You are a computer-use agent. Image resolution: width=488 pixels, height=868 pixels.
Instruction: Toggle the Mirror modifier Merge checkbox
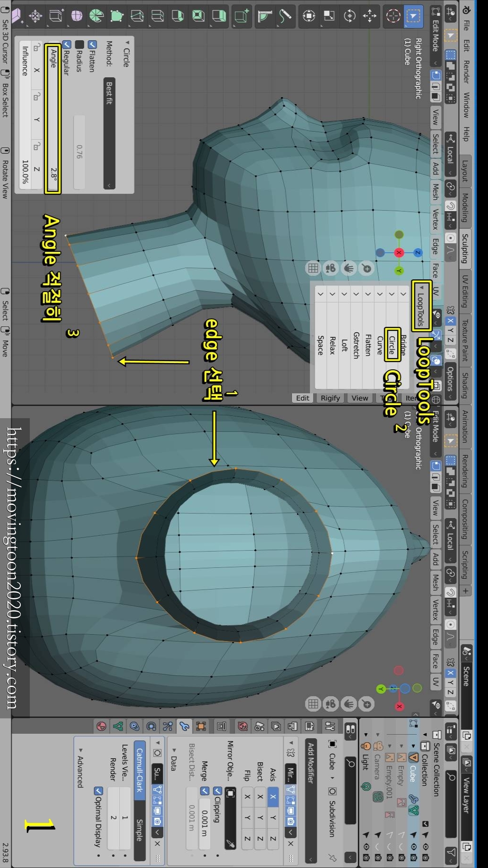205,791
